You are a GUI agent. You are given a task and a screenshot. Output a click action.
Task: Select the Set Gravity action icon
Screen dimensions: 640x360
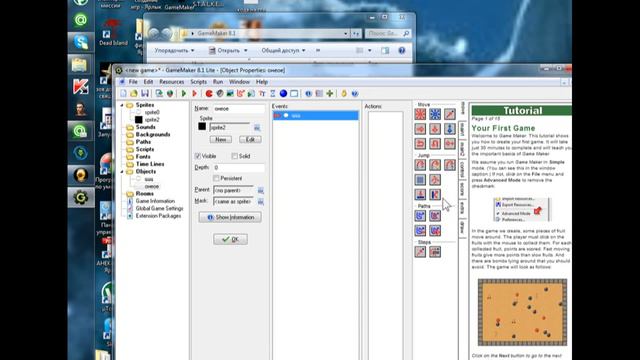click(449, 129)
